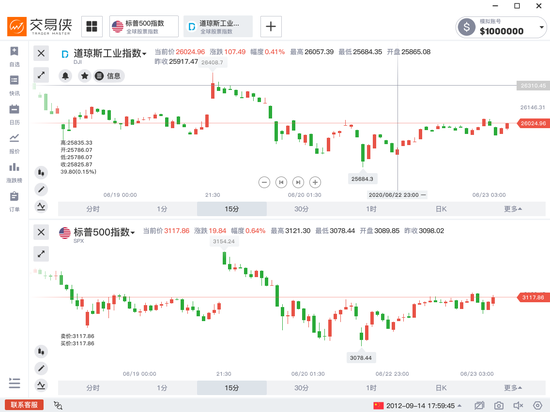The height and width of the screenshot is (412, 550).
Task: Click the 25684.3 low price marker
Action: coord(362,179)
